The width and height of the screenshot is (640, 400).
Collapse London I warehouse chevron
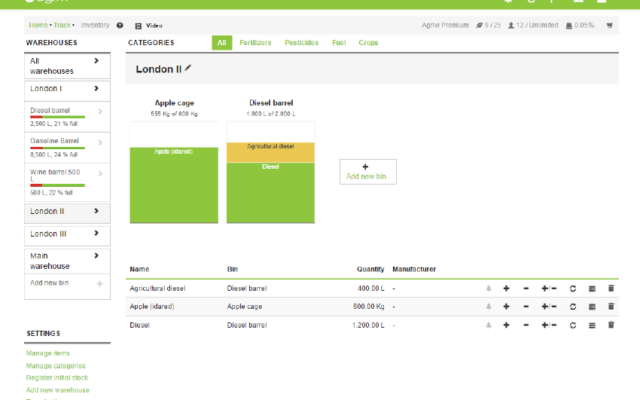click(96, 89)
